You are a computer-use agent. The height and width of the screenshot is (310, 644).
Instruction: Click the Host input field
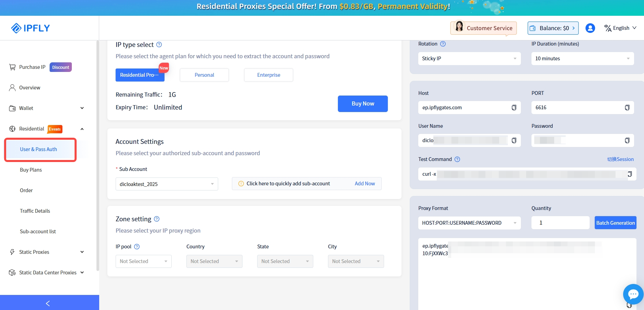click(x=470, y=108)
